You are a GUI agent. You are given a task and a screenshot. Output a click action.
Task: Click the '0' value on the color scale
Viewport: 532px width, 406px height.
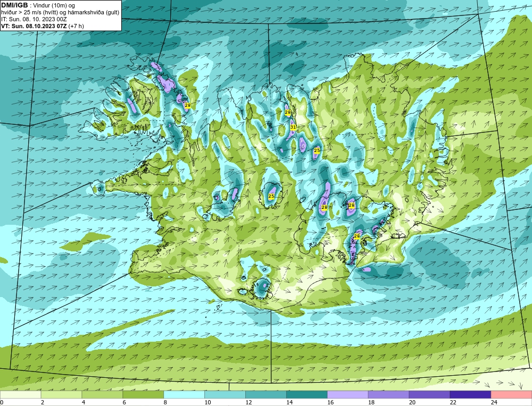(2, 403)
